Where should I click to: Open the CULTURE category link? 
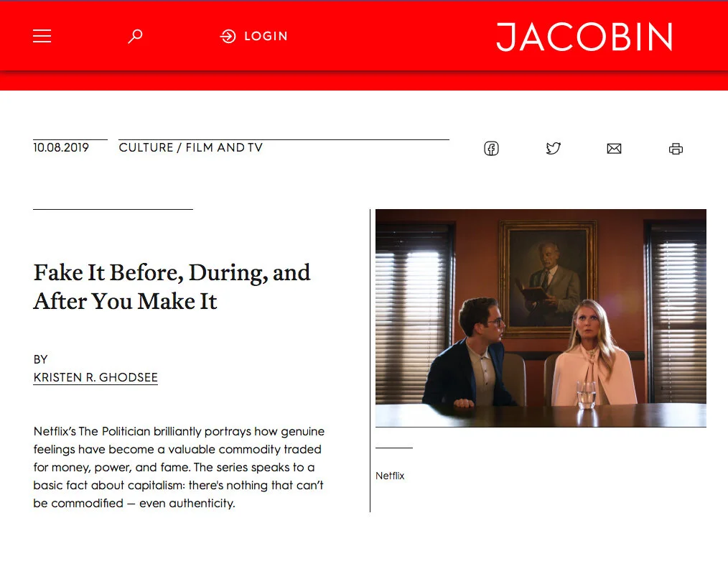[146, 148]
